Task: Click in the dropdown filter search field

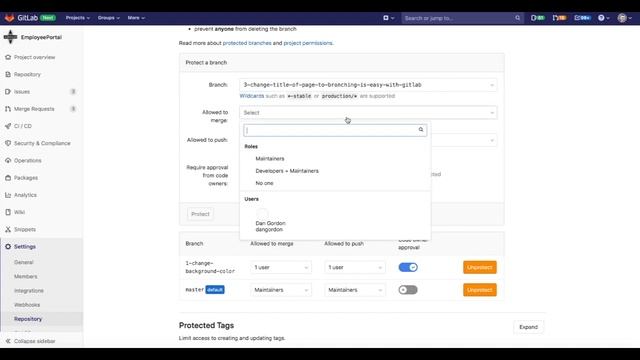Action: [335, 130]
